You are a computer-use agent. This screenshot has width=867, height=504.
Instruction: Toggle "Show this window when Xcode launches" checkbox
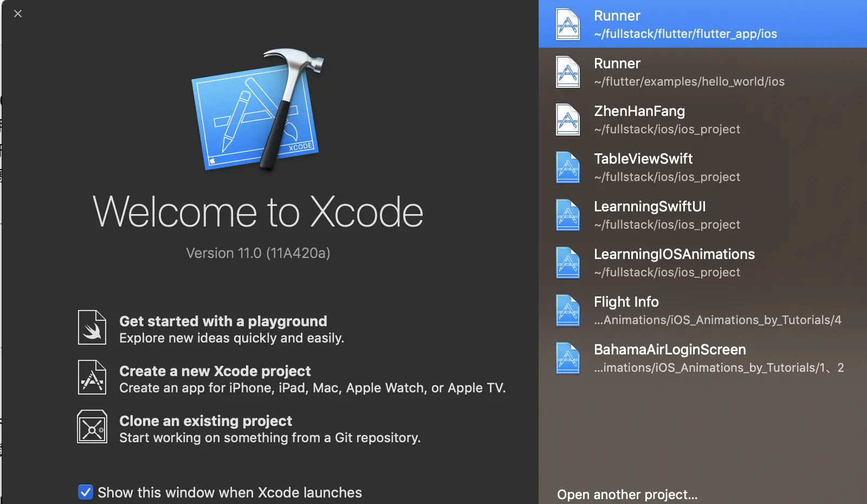click(86, 492)
